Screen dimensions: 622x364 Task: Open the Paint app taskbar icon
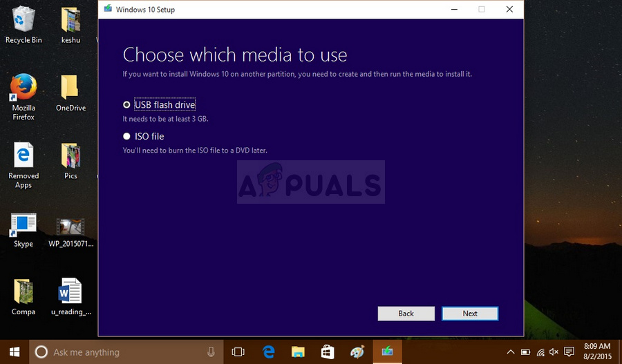pos(357,352)
